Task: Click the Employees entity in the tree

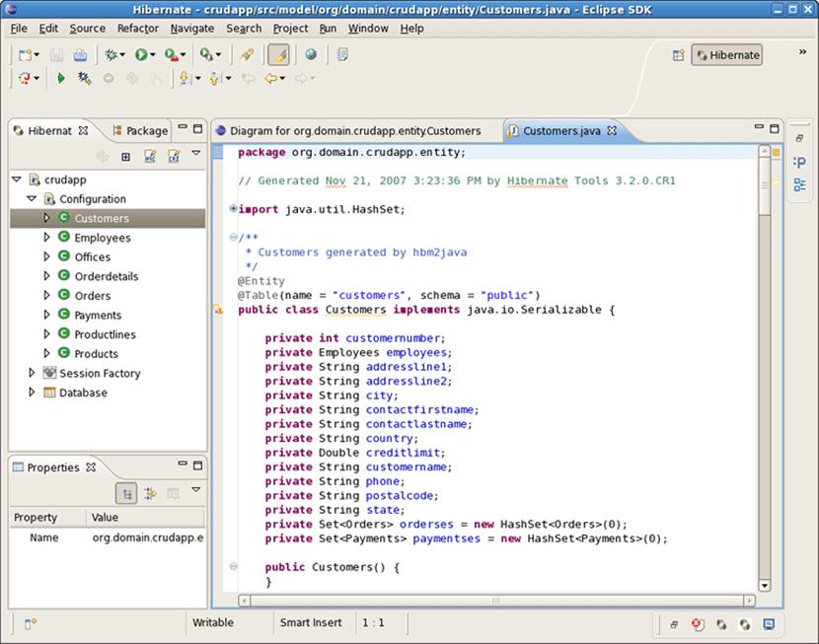Action: tap(103, 238)
